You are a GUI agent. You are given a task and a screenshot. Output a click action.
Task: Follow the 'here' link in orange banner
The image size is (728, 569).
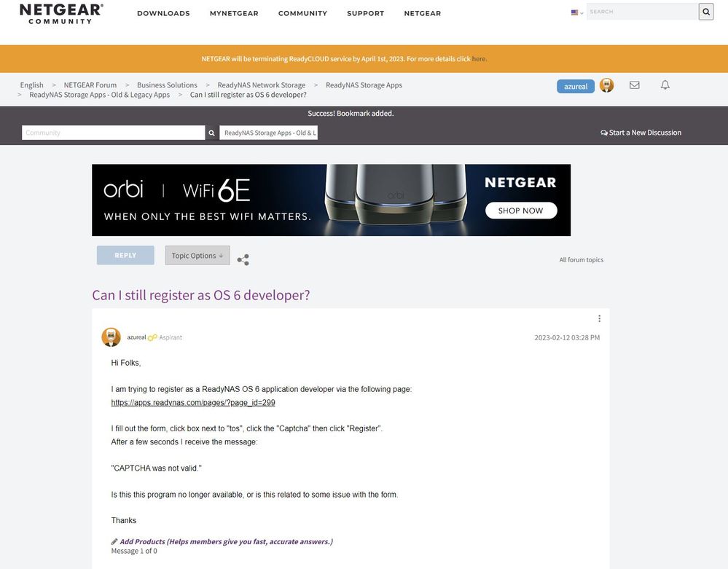(479, 59)
